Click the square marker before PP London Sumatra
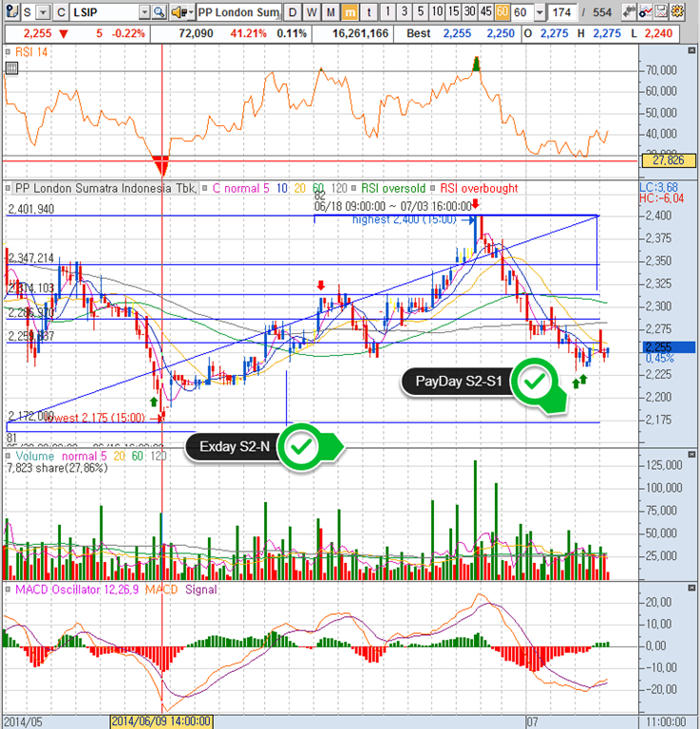700x729 pixels. [8, 188]
